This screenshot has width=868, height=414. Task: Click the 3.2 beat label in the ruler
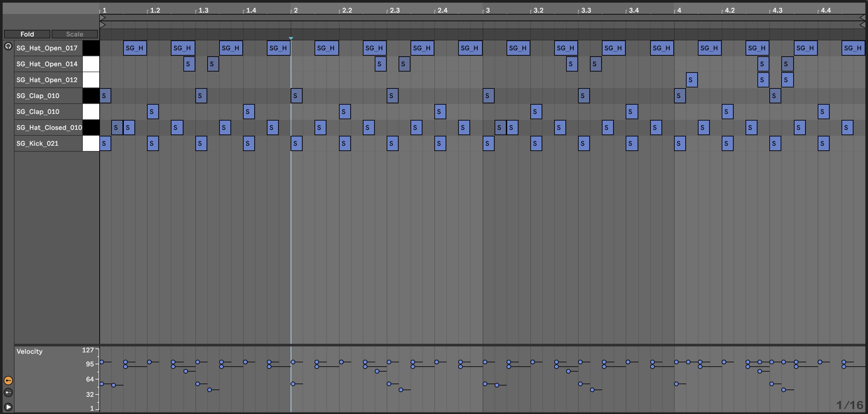539,10
